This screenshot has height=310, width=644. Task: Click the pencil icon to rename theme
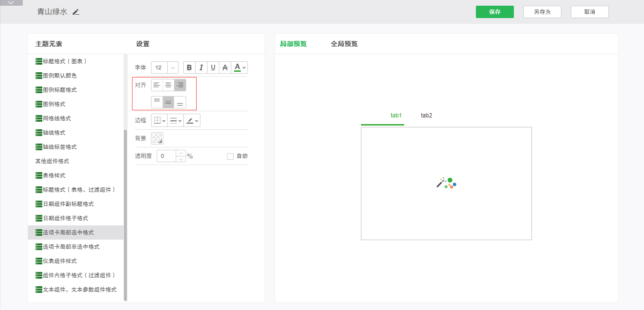pos(76,12)
